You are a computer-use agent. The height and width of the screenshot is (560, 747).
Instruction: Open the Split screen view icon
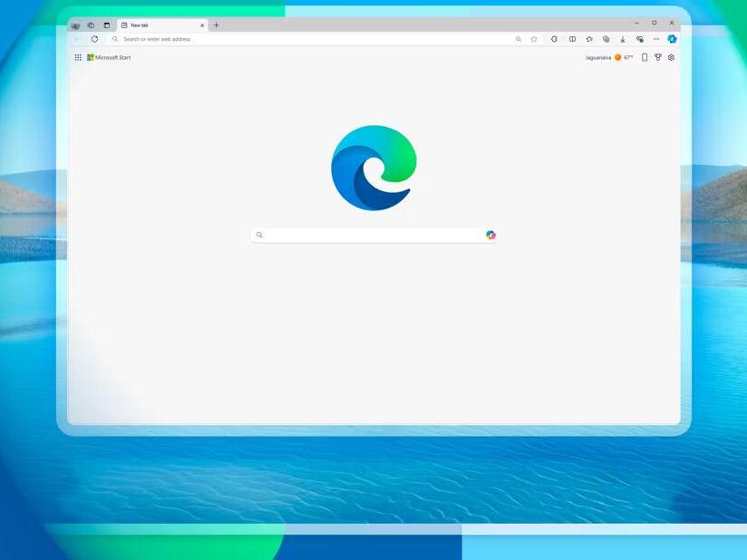(573, 39)
